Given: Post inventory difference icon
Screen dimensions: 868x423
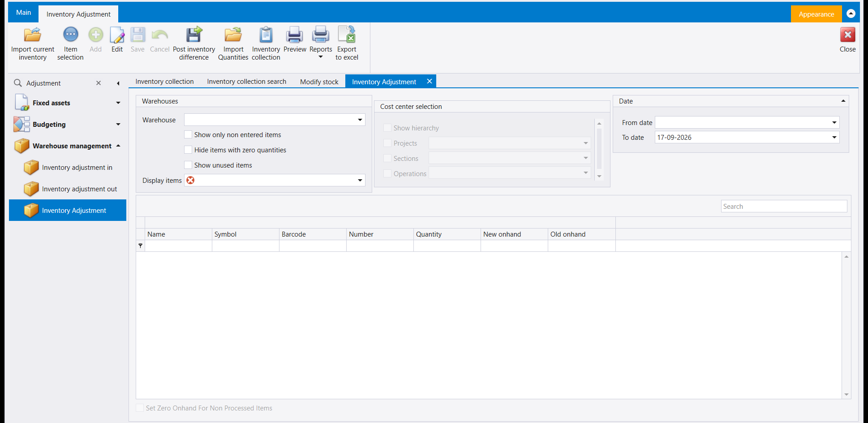Looking at the screenshot, I should pos(194,35).
